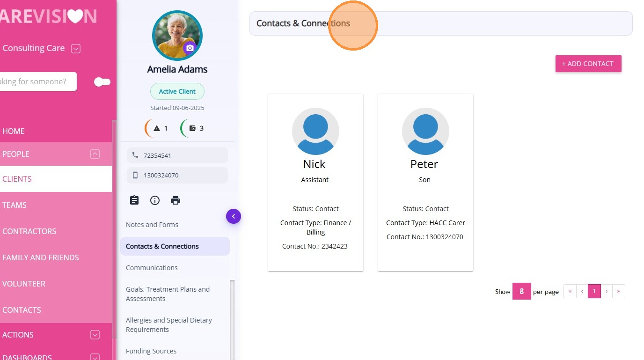Viewport: 644px width, 360px height.
Task: Expand the ACTIONS menu section
Action: click(95, 335)
